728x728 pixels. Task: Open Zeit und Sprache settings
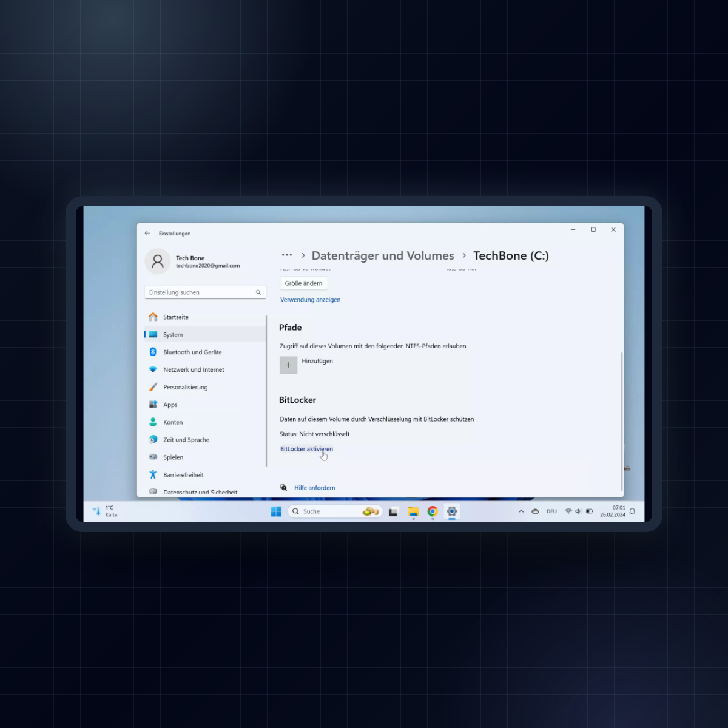pyautogui.click(x=205, y=440)
